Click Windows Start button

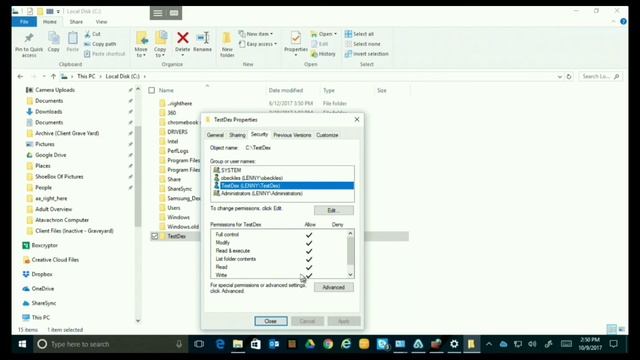point(22,344)
